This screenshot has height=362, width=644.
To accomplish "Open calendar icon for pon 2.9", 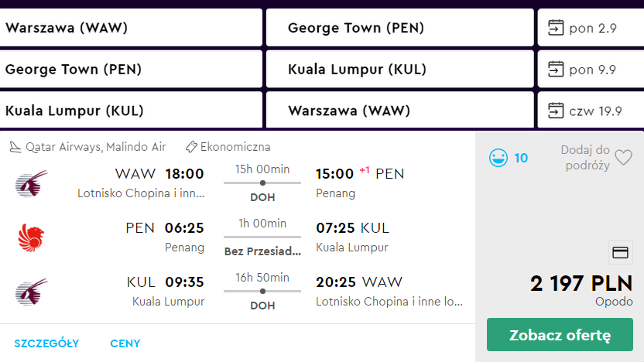I will pyautogui.click(x=556, y=28).
